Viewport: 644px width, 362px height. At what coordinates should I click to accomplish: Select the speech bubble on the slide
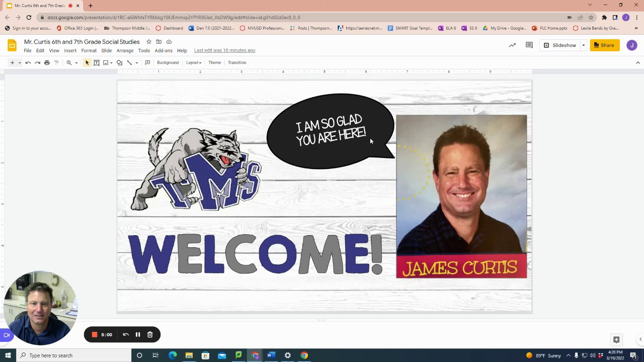331,131
